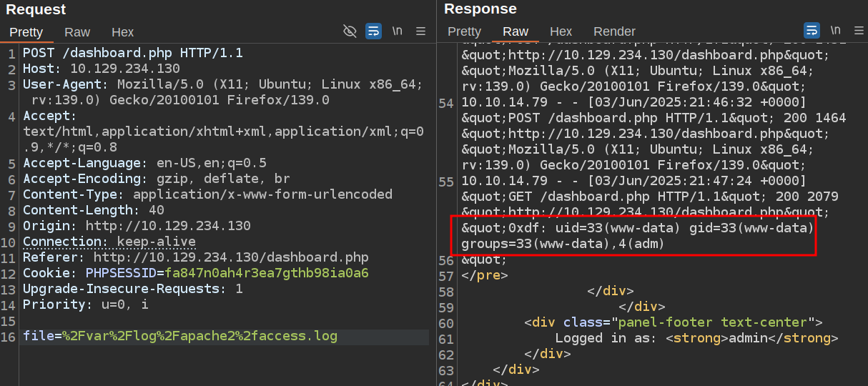Viewport: 868px width, 386px height.
Task: Click the Request crossed-out eye icon
Action: [350, 31]
